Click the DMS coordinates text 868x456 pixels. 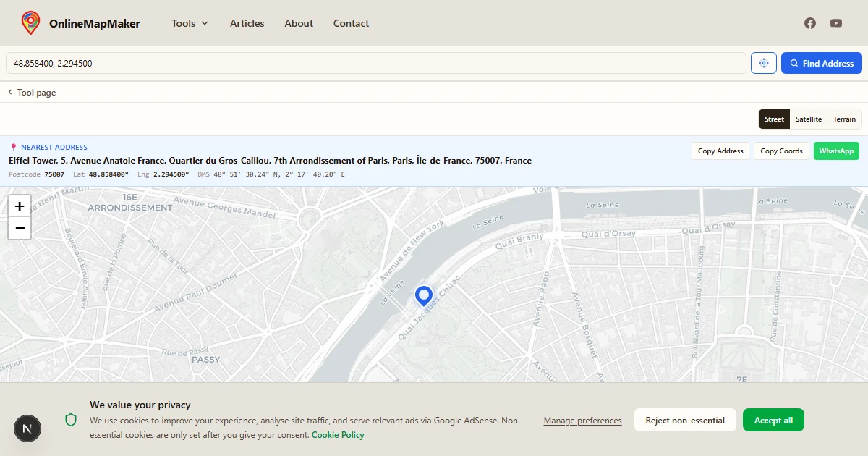278,174
